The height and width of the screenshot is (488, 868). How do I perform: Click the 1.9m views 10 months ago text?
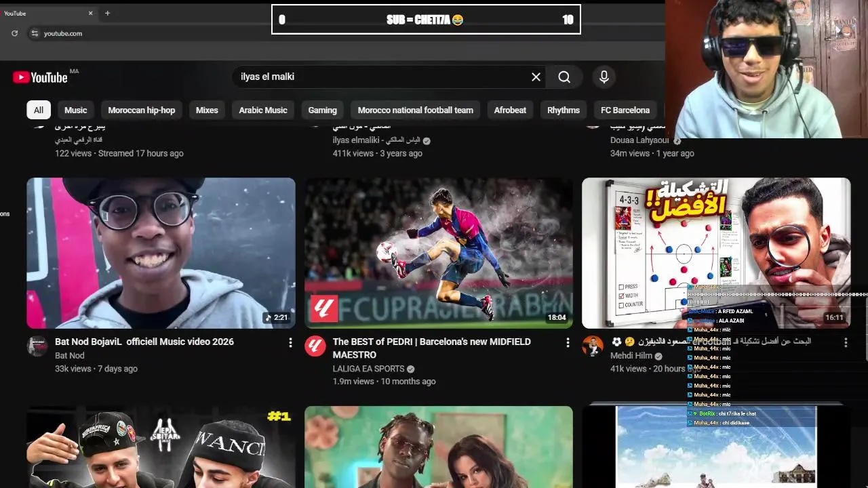click(x=384, y=382)
